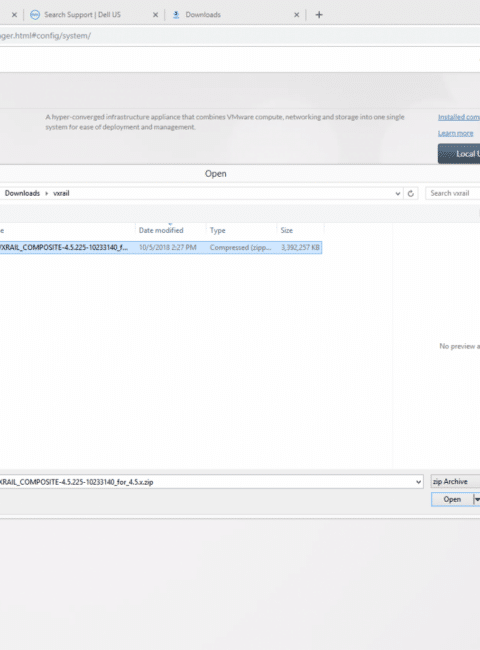The height and width of the screenshot is (650, 480).
Task: Open the Installed components link
Action: tap(458, 117)
